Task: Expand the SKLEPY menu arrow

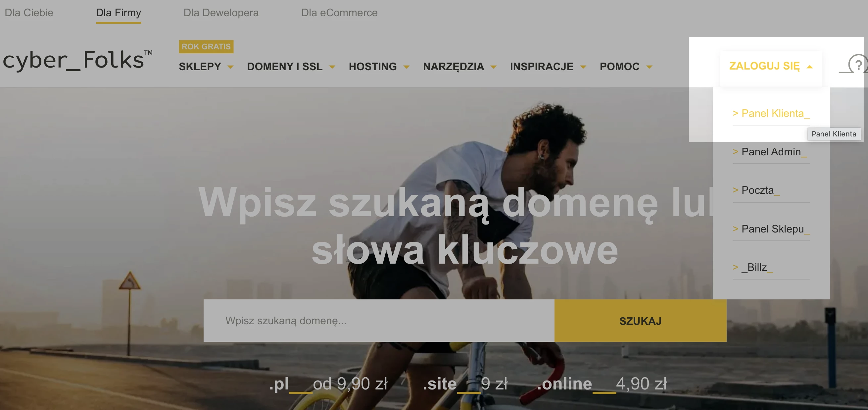Action: (x=230, y=67)
